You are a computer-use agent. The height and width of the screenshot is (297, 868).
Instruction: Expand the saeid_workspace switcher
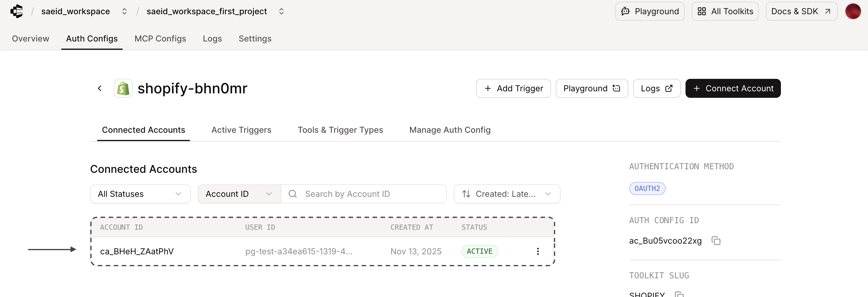124,12
